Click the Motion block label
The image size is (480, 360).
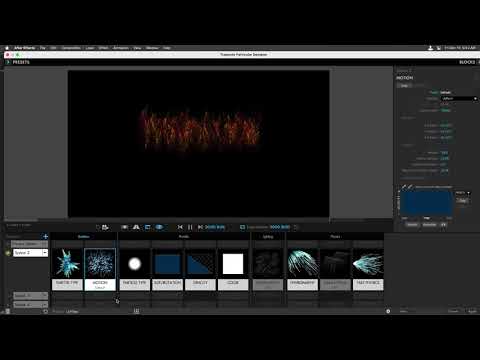[x=100, y=284]
